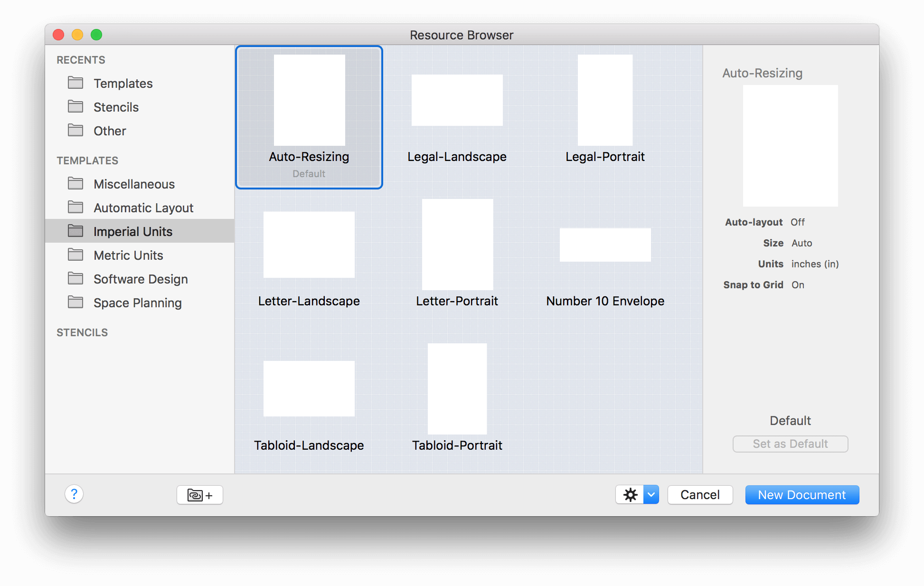Select the Legal-Portrait template thumbnail
Viewport: 924px width, 586px height.
[605, 100]
